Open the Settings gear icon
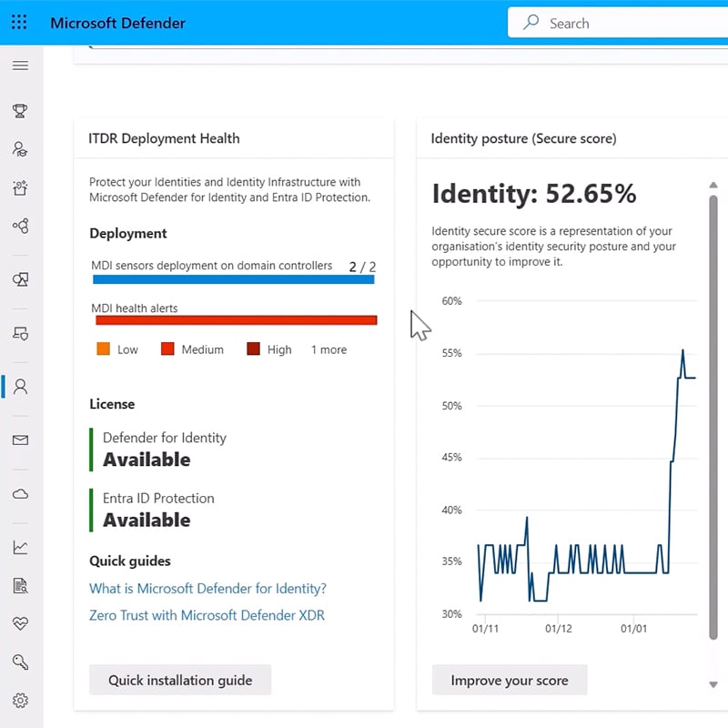Image resolution: width=728 pixels, height=728 pixels. [21, 700]
